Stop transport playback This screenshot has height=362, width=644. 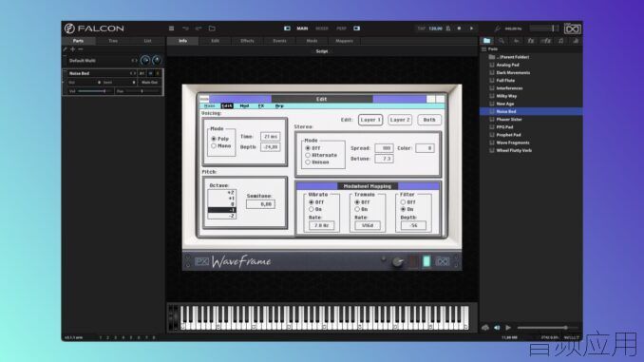tap(459, 29)
